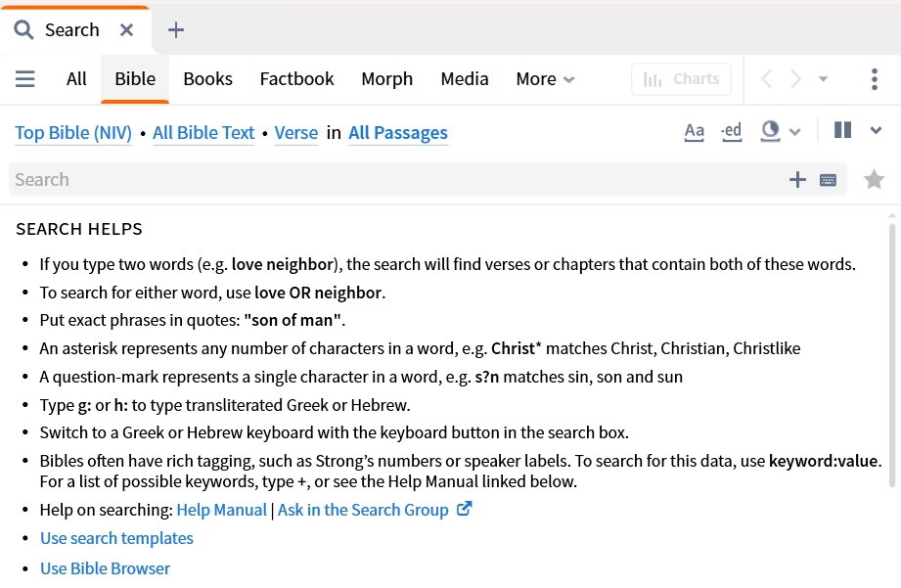Select the Morph search tab
Image resolution: width=901 pixels, height=588 pixels.
click(386, 78)
